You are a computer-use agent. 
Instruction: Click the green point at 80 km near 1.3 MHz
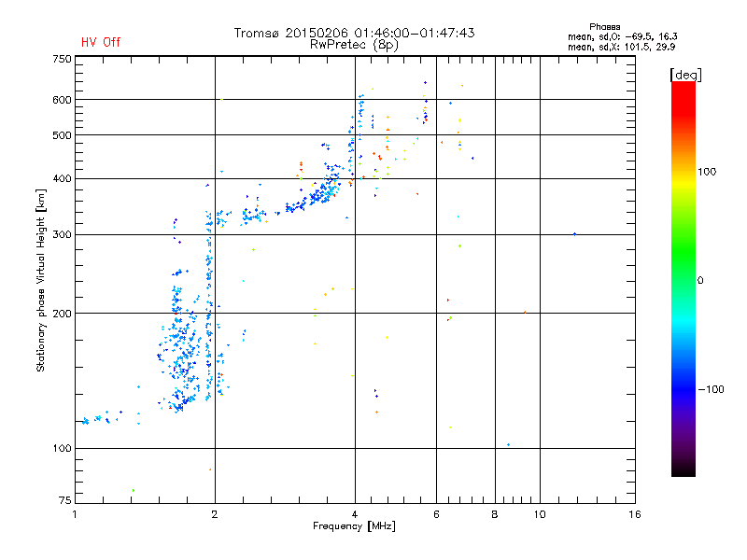tap(133, 491)
